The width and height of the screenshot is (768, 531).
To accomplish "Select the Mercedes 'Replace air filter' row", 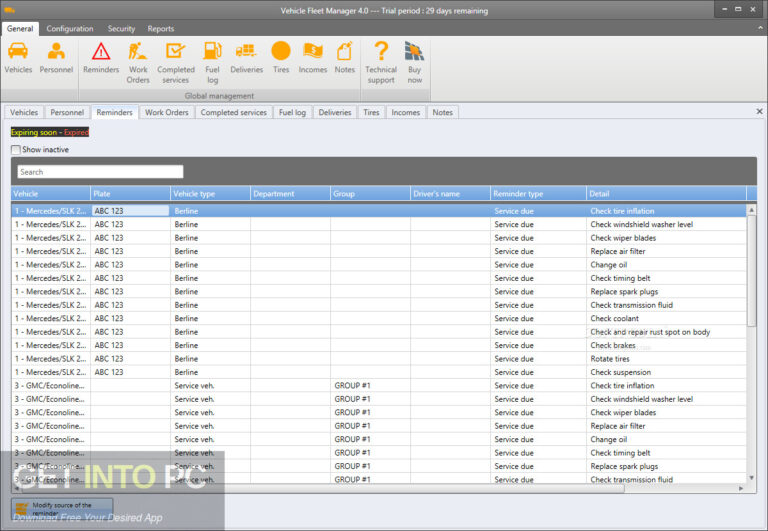I will (379, 251).
